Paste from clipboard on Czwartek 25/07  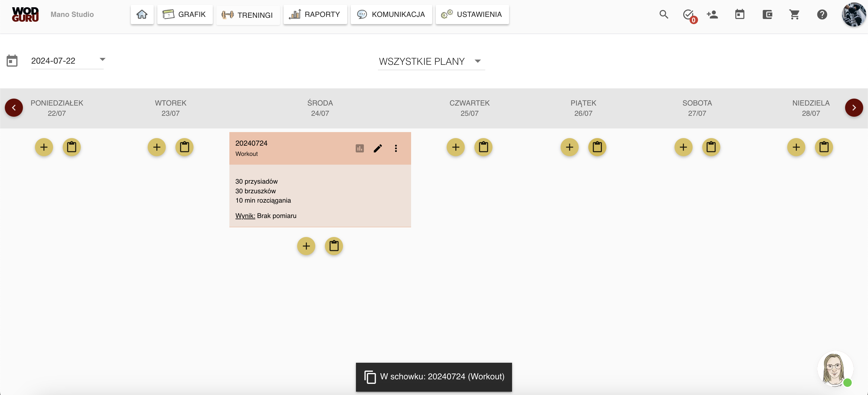[x=483, y=147]
